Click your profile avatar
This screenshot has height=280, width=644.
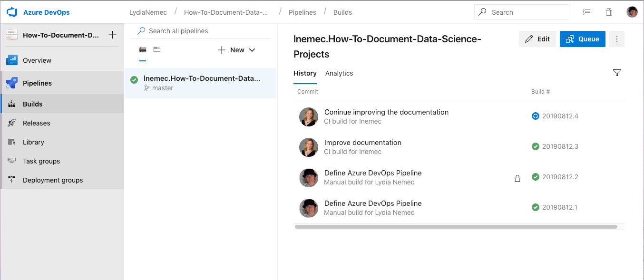pyautogui.click(x=632, y=12)
